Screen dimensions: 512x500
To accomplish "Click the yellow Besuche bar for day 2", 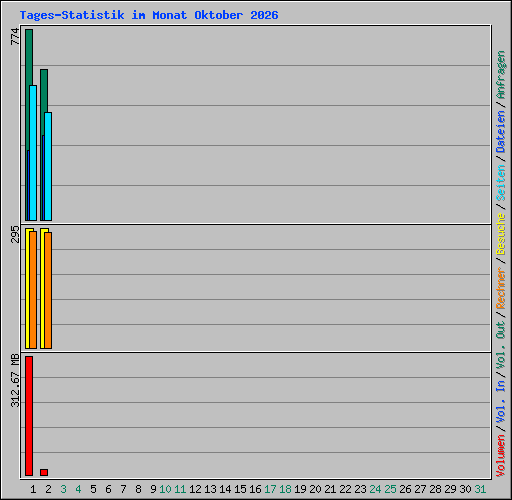I will 42,288.
